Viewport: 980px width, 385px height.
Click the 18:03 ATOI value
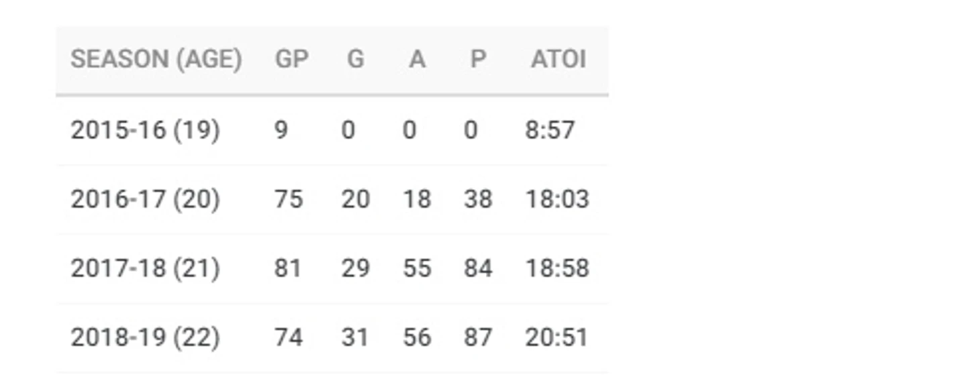pyautogui.click(x=557, y=200)
